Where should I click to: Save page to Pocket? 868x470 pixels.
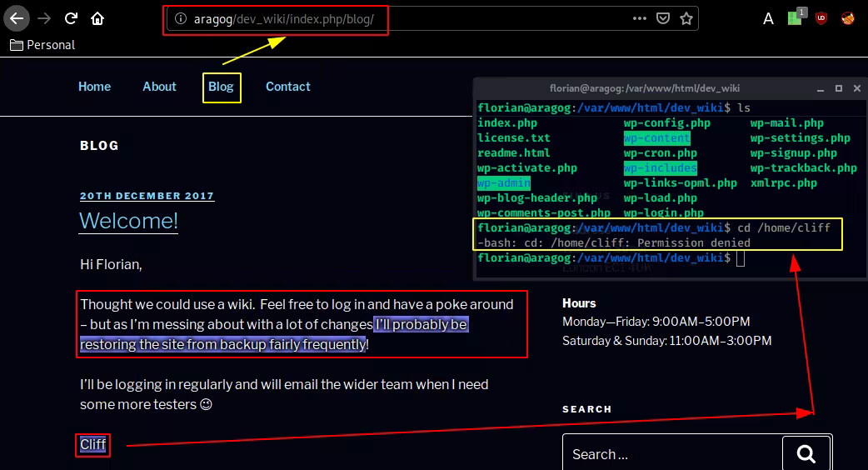tap(663, 18)
